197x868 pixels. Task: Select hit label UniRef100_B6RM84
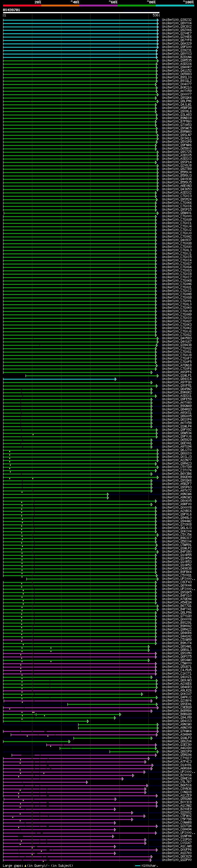click(177, 711)
